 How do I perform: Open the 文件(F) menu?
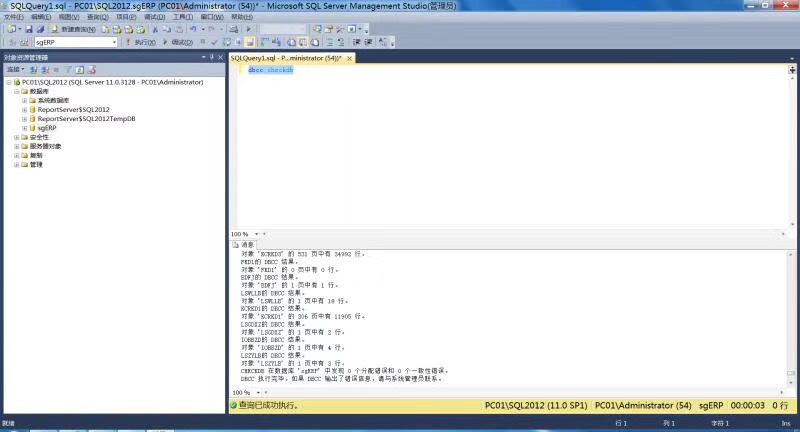click(14, 17)
